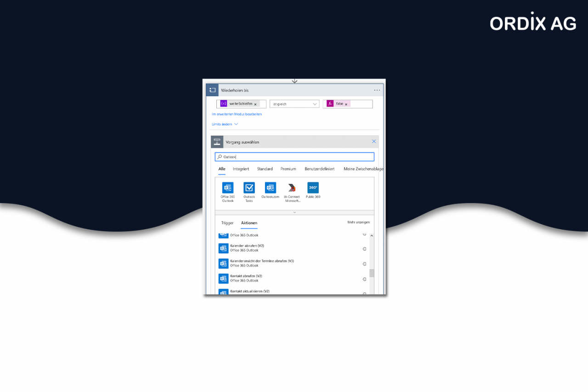
Task: Expand the Limits ändern section
Action: point(225,124)
